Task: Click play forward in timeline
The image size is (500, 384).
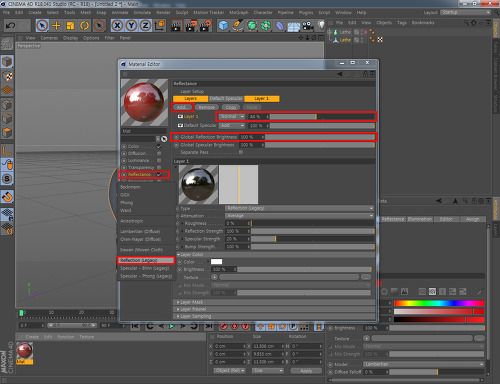Action: tap(171, 326)
